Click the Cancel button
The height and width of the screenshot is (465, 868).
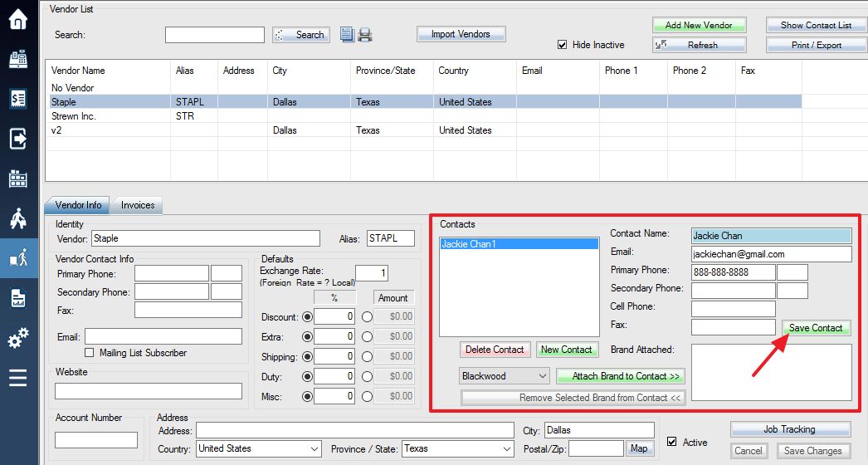tap(749, 451)
